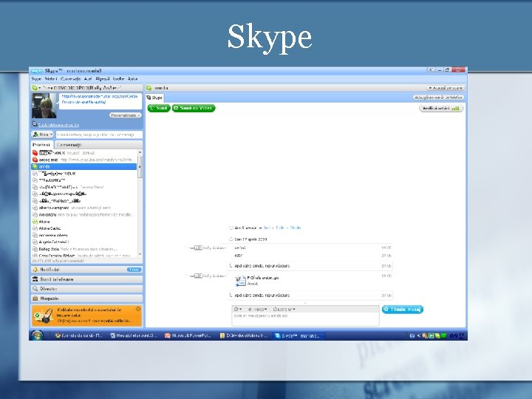The width and height of the screenshot is (532, 399).
Task: Click the contact list scroll up arrow
Action: coord(140,153)
